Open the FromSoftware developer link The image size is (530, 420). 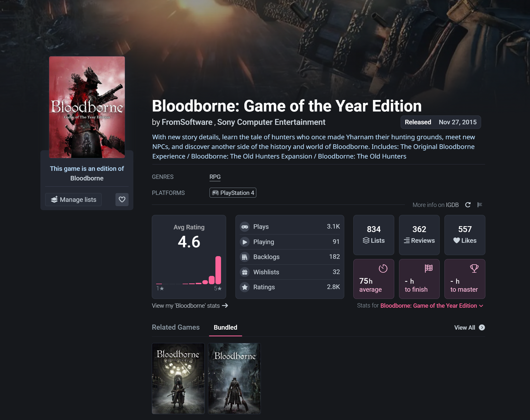(187, 122)
